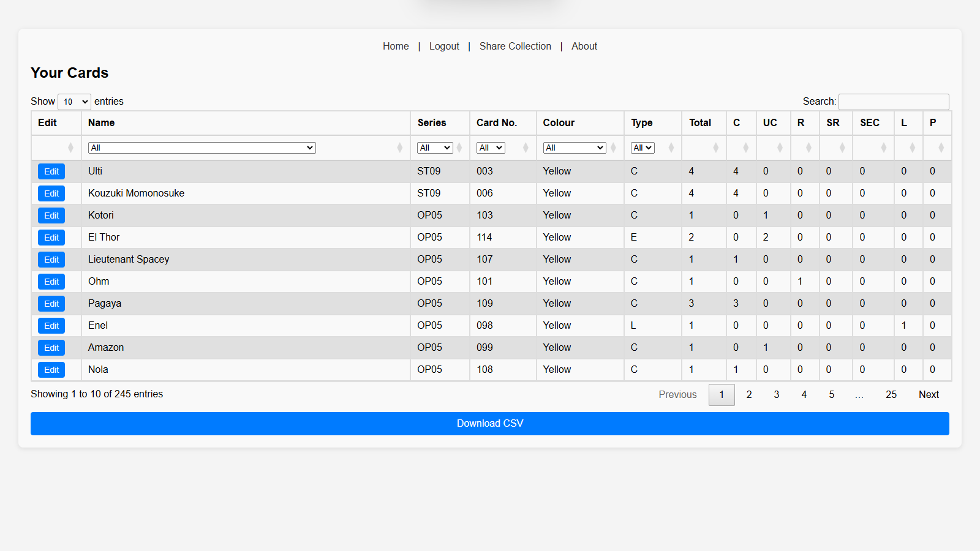Go to the Home page
980x551 pixels.
click(x=396, y=47)
